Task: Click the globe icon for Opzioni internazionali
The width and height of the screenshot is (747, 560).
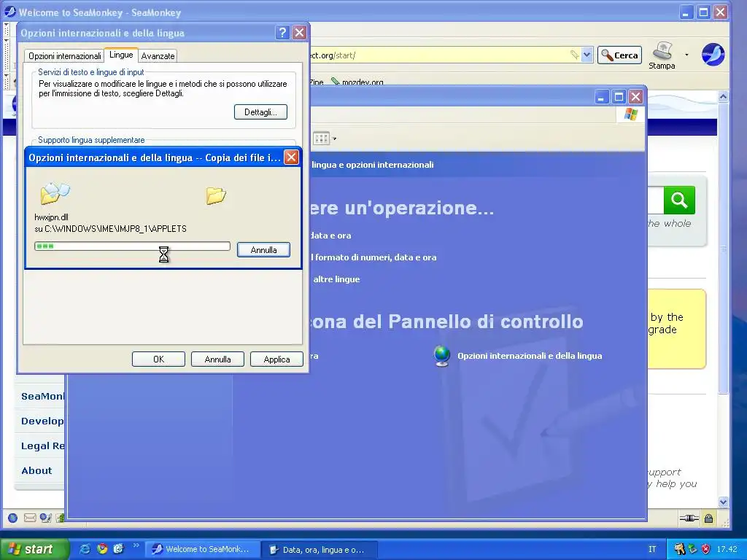Action: coord(442,356)
